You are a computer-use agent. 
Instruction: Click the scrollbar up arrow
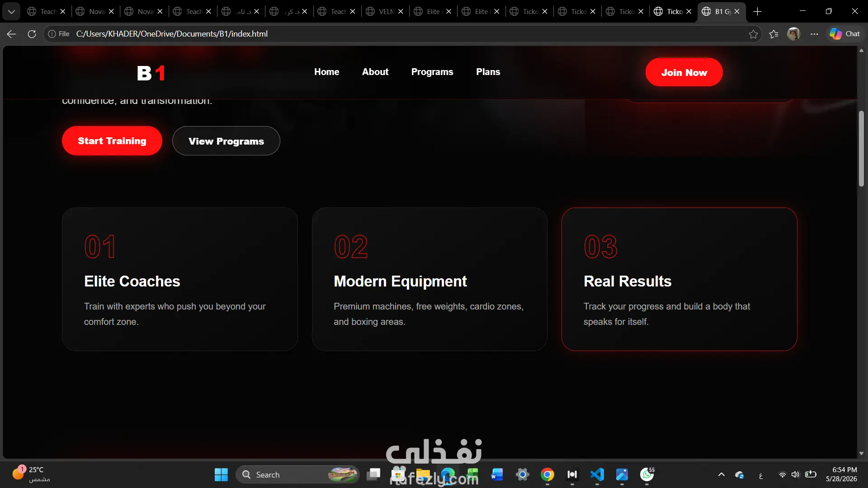861,51
